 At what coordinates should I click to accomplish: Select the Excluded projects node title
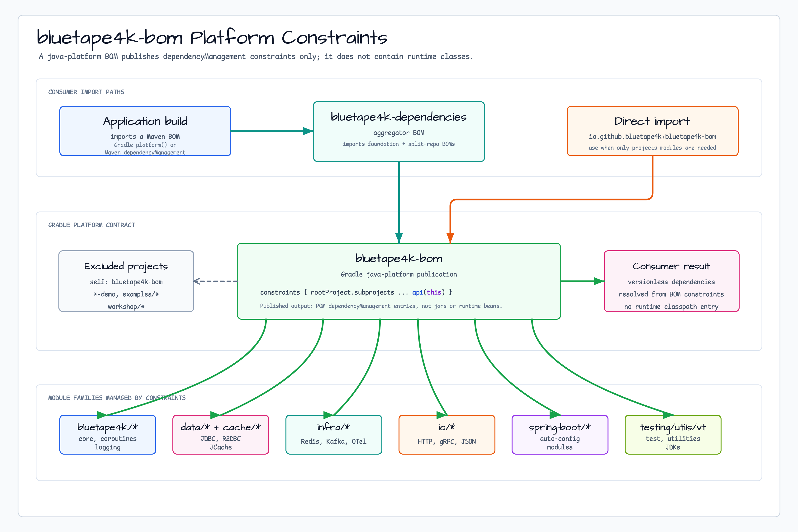126,266
